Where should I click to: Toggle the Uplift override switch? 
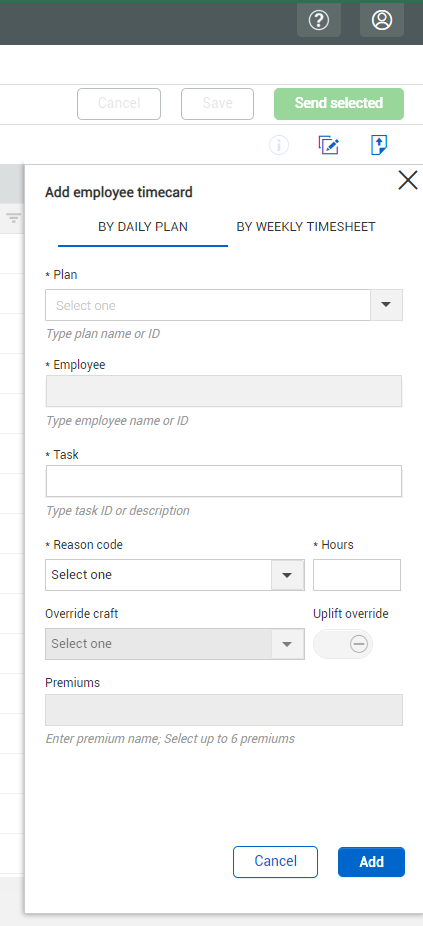[343, 644]
